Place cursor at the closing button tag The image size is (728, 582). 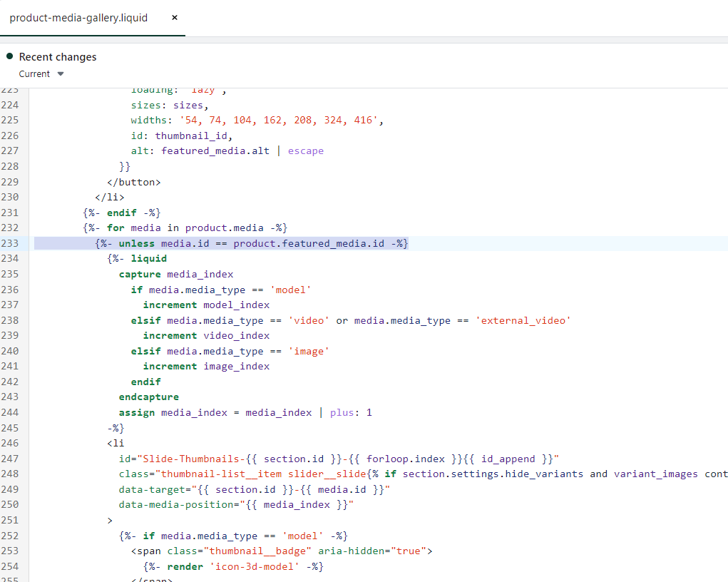[133, 182]
